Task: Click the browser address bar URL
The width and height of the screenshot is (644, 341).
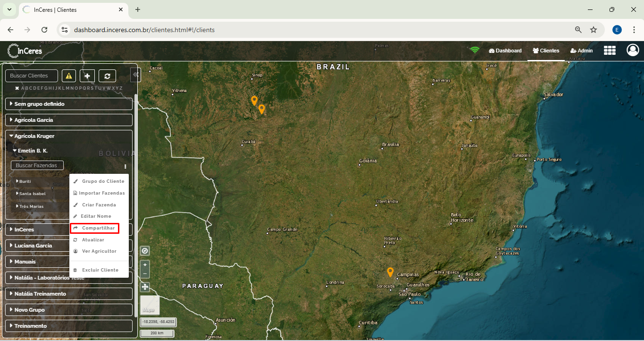Action: (x=144, y=30)
